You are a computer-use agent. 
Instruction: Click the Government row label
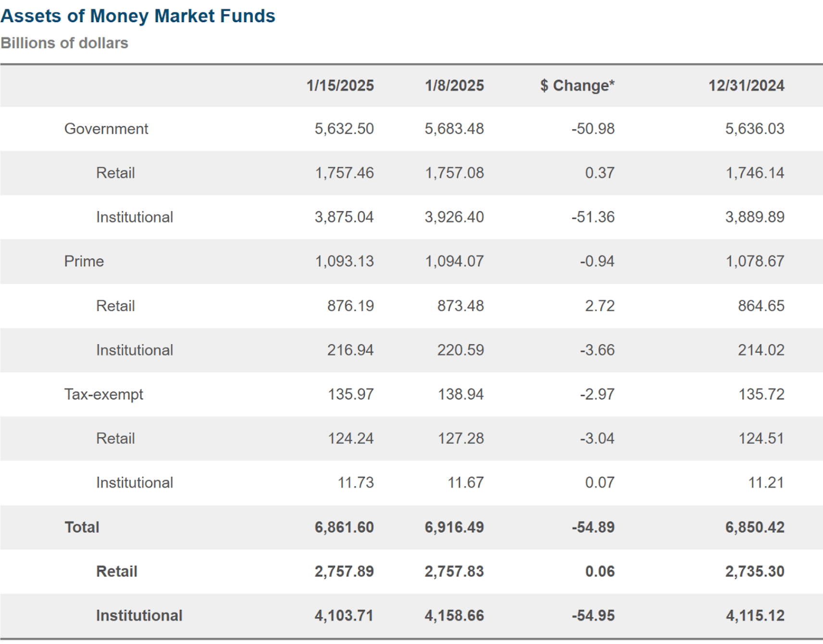tap(106, 129)
